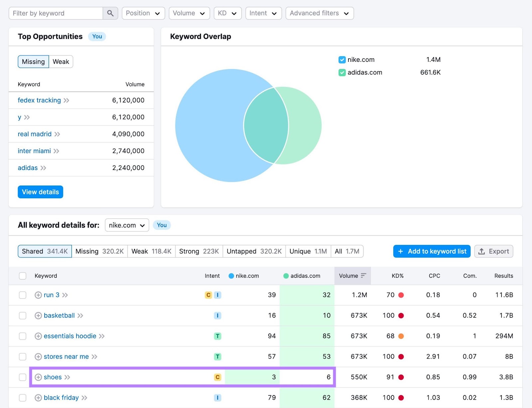The height and width of the screenshot is (408, 532).
Task: Click double-arrow icon next to essentials hoodie
Action: 102,336
